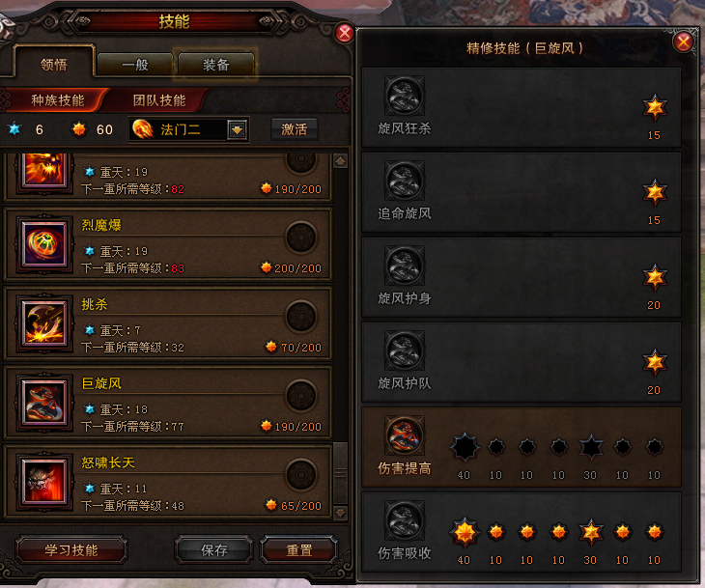Select the 团队技能 sub-tab

(x=159, y=100)
